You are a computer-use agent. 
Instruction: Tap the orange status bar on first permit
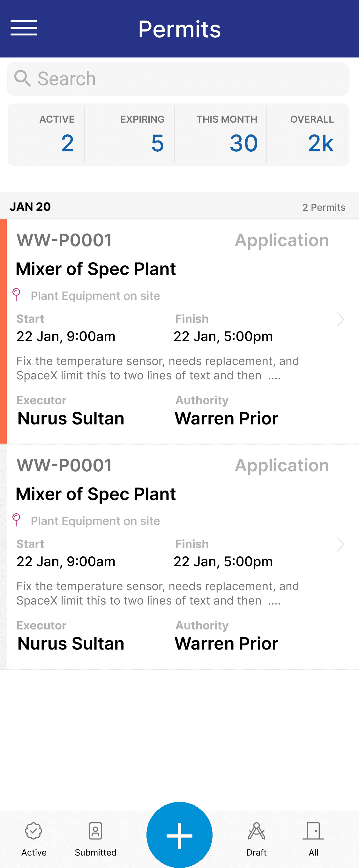[x=4, y=331]
